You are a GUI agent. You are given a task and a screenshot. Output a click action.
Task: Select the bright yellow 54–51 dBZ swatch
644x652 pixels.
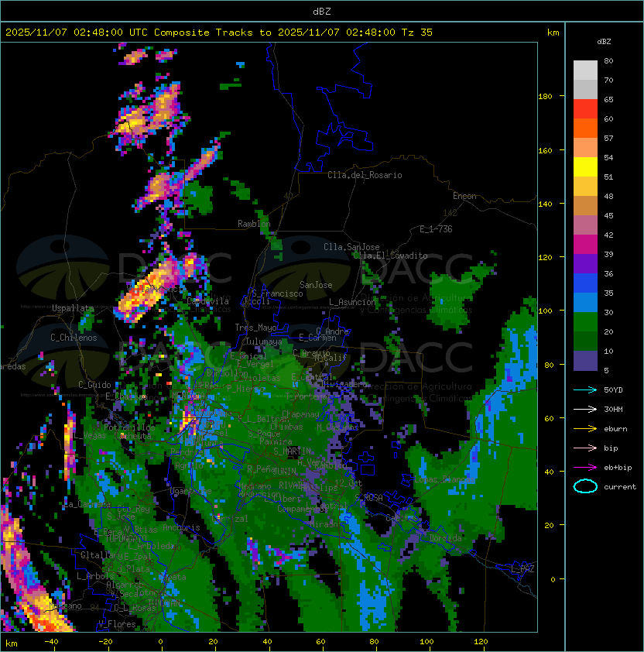coord(585,166)
